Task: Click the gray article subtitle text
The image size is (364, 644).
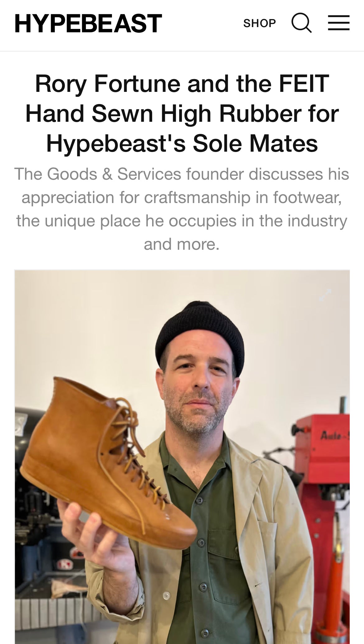Action: pos(182,209)
